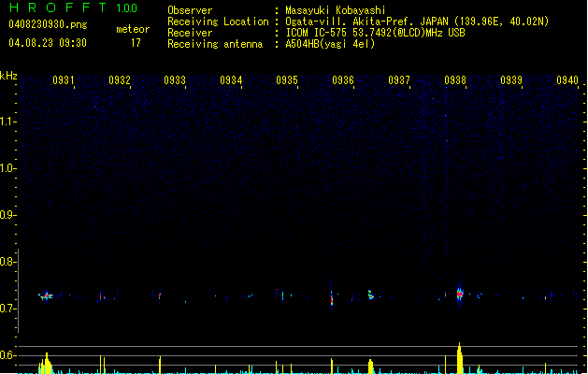This screenshot has width=588, height=374.
Task: Click the 0939 time marker
Action: (511, 80)
